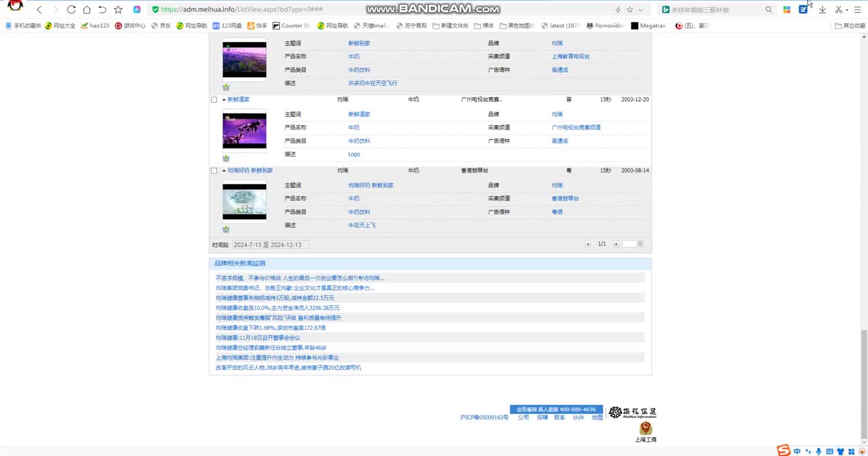Open the 均瑶好奶 新鲜到家 title link

pyautogui.click(x=250, y=171)
